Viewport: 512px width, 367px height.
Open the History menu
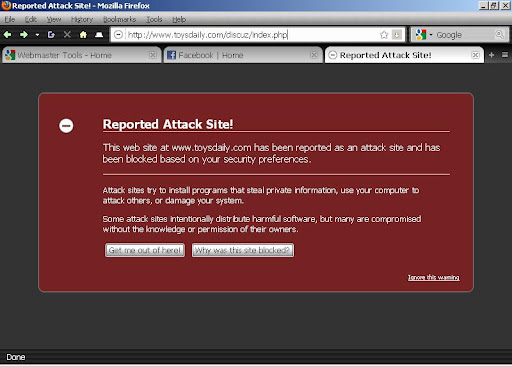coord(82,19)
